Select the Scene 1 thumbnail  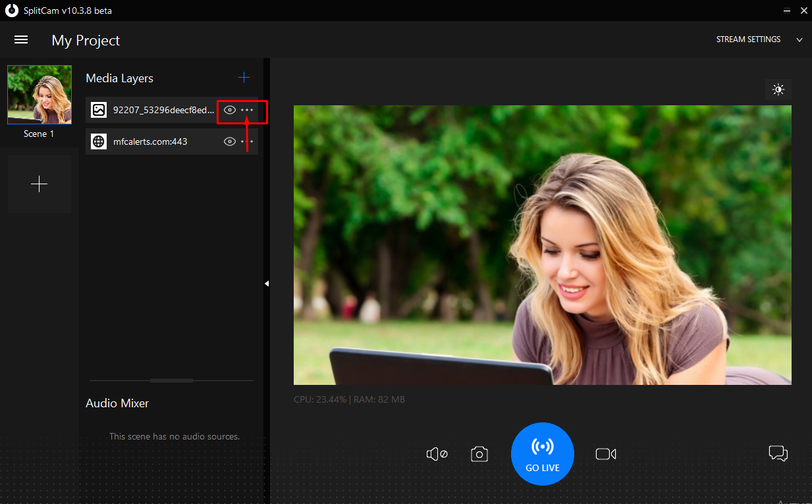pyautogui.click(x=39, y=94)
